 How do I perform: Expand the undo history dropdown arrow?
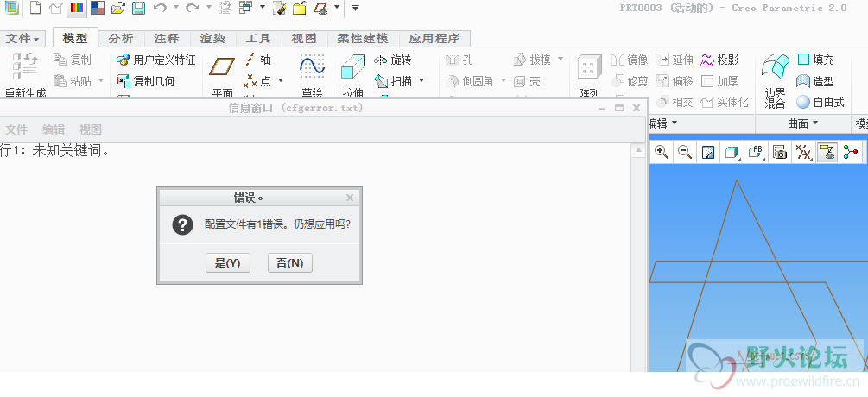pos(175,8)
